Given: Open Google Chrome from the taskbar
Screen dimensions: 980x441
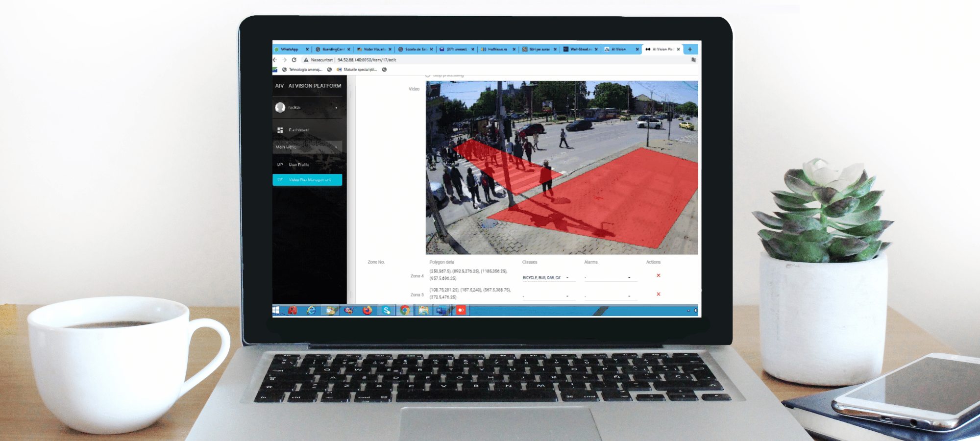Looking at the screenshot, I should (x=404, y=310).
